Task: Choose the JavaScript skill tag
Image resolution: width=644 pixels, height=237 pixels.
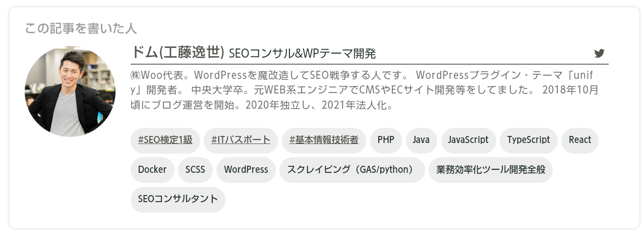Action: pos(468,140)
